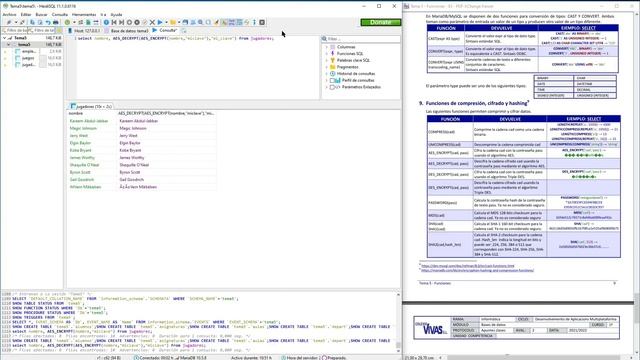This screenshot has width=640, height=360.
Task: Click the blue round help icon in toolbar
Action: [x=106, y=22]
